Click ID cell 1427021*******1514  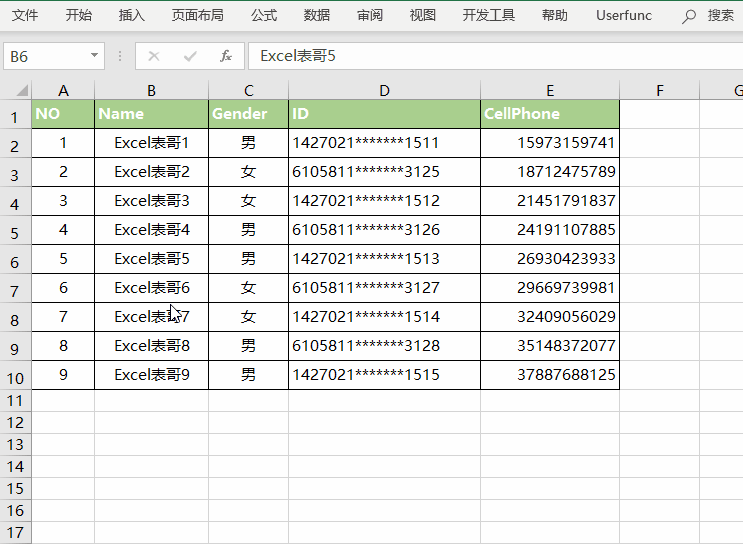pyautogui.click(x=384, y=317)
